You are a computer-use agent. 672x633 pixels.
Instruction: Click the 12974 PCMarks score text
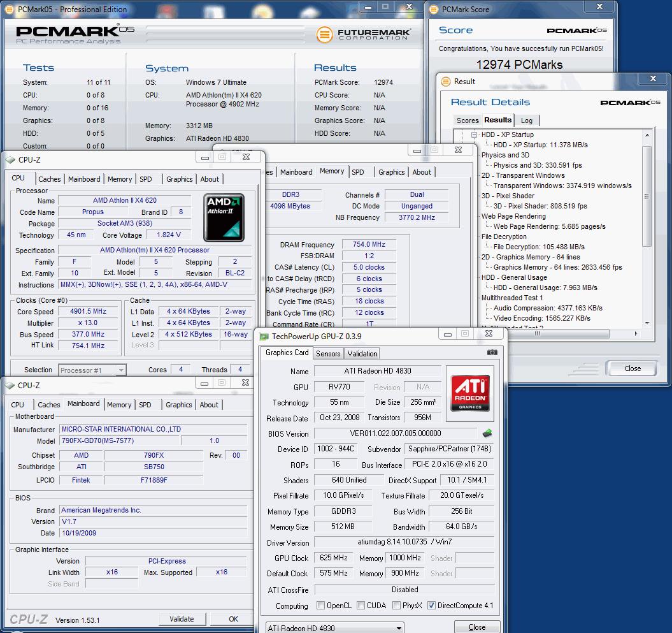519,65
